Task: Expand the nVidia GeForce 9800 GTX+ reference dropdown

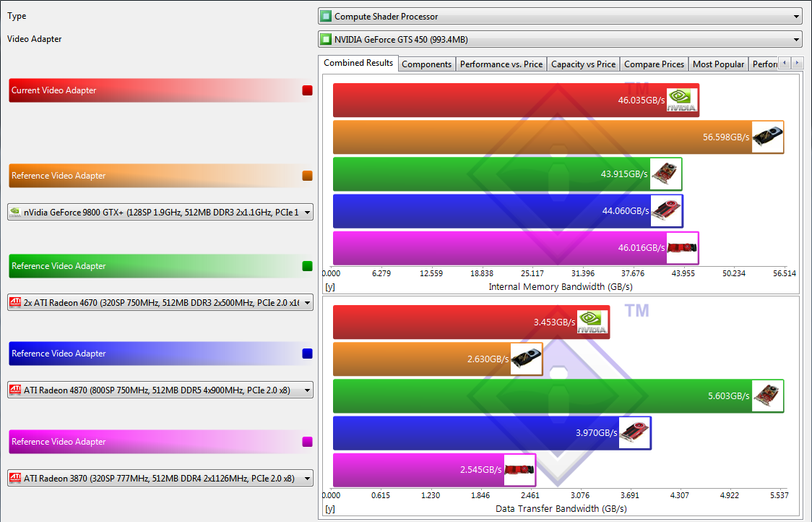Action: click(160, 212)
